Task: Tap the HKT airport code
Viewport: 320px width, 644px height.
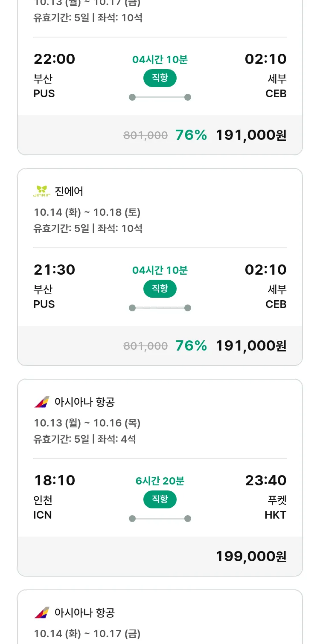Action: (275, 515)
